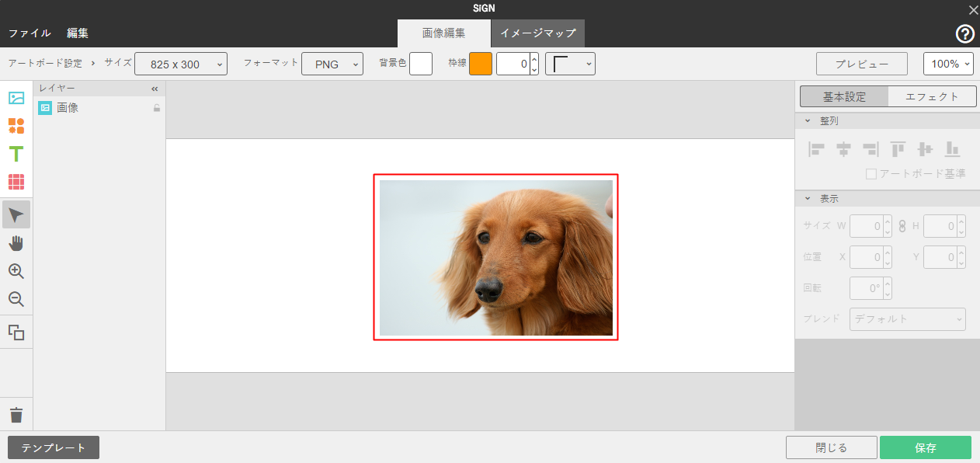
Task: Collapse the 整列 section
Action: [807, 121]
